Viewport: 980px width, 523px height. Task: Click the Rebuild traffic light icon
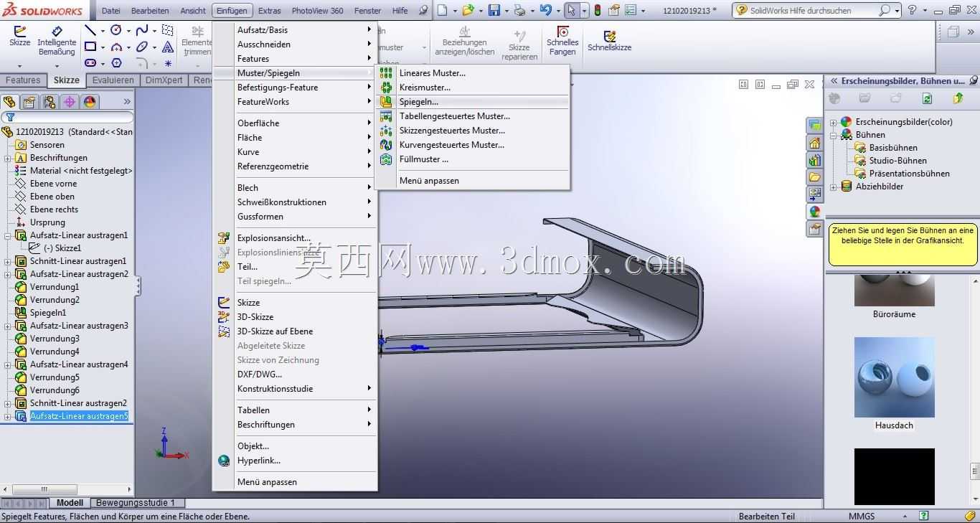(x=598, y=10)
